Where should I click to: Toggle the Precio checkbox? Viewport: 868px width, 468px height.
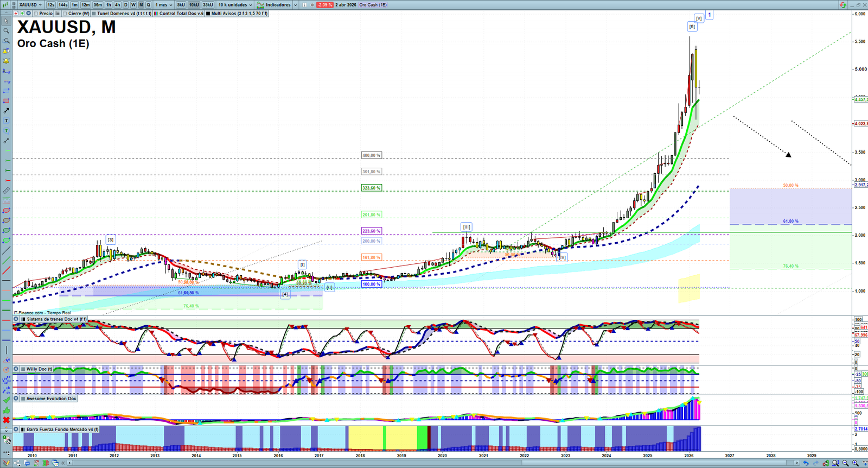click(36, 14)
